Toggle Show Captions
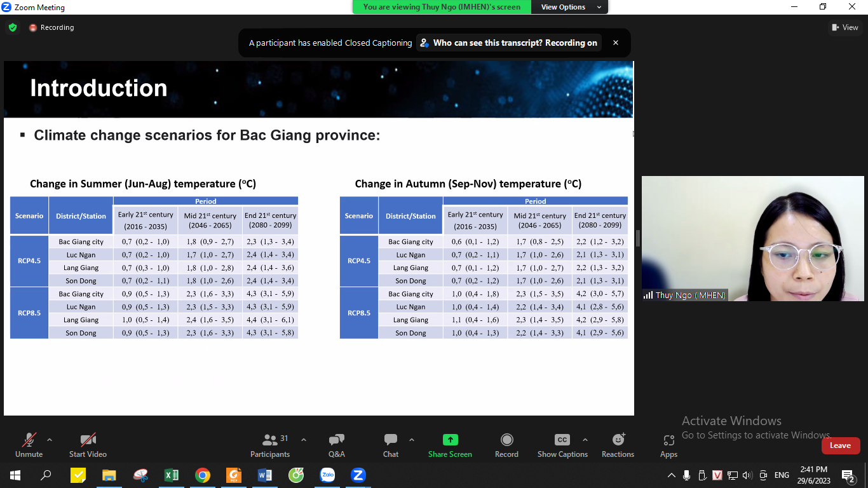The image size is (868, 488). click(x=562, y=445)
